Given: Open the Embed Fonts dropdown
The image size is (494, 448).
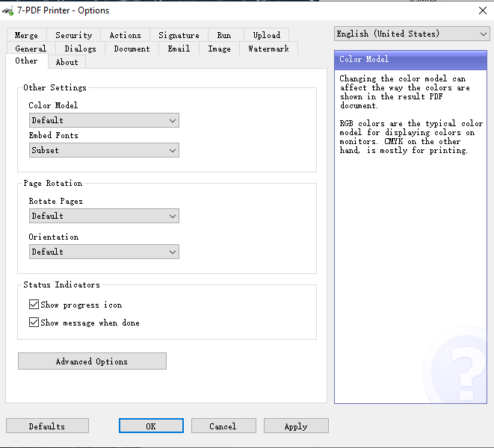Looking at the screenshot, I should (x=104, y=150).
